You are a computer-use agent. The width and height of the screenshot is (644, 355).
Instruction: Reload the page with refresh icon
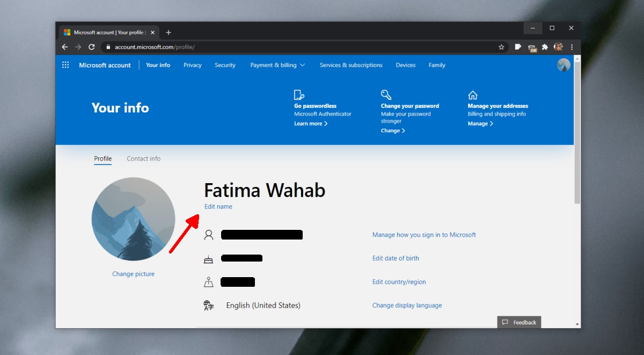92,47
